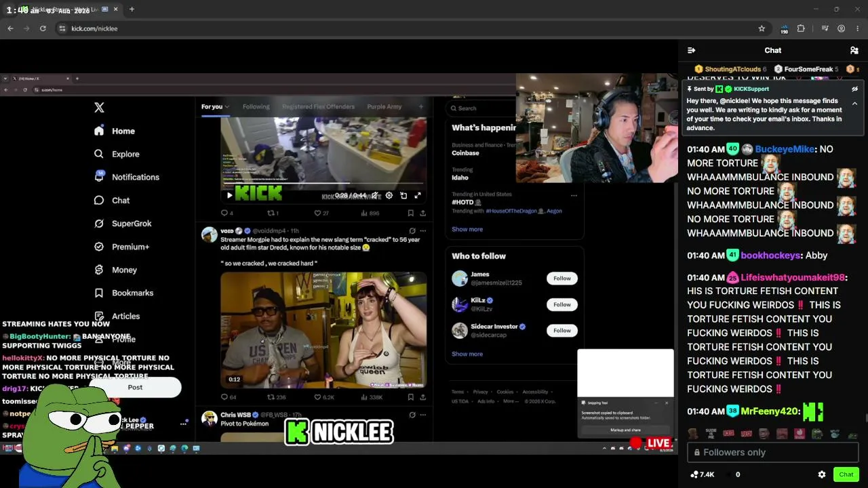The width and height of the screenshot is (868, 488).
Task: Share the VOID tweet
Action: 422,397
